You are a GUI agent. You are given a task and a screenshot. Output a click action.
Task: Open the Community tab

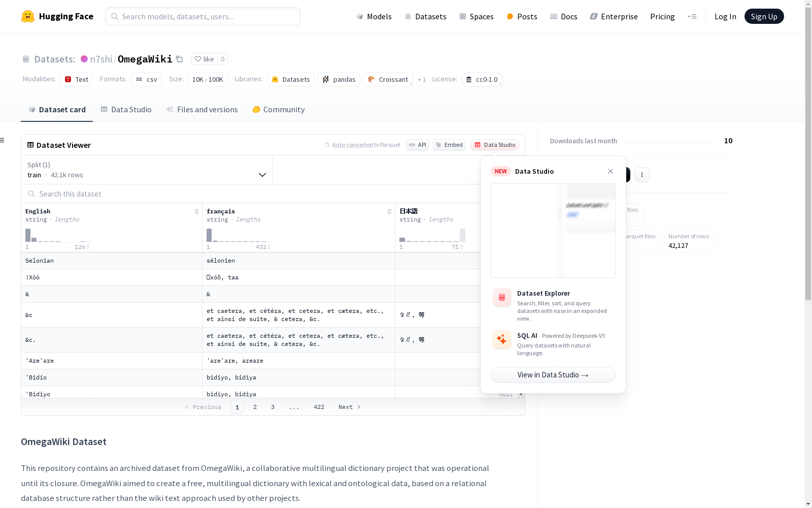click(x=279, y=110)
